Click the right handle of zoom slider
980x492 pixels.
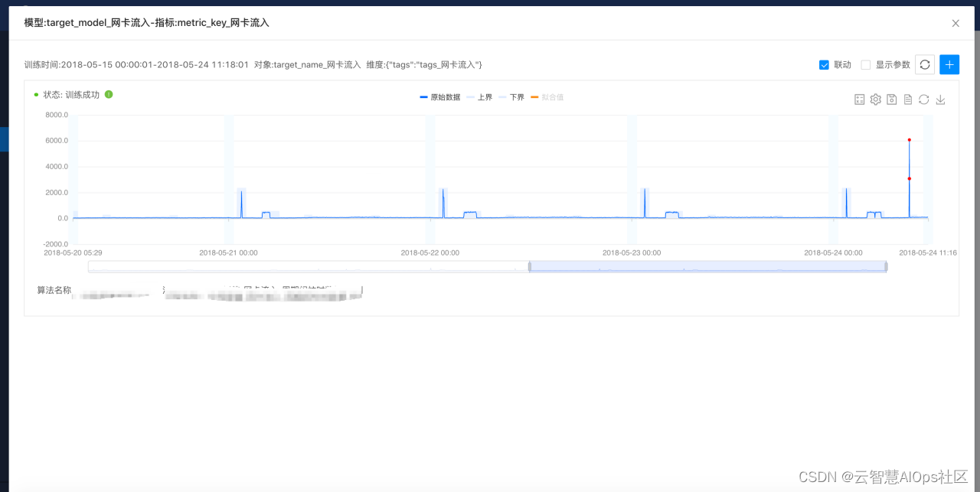[x=886, y=266]
